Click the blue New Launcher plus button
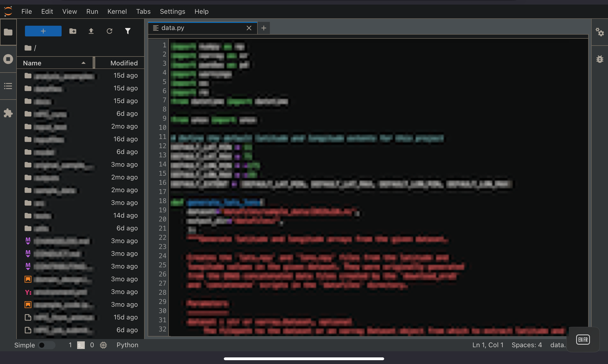This screenshot has width=608, height=364. pos(43,31)
